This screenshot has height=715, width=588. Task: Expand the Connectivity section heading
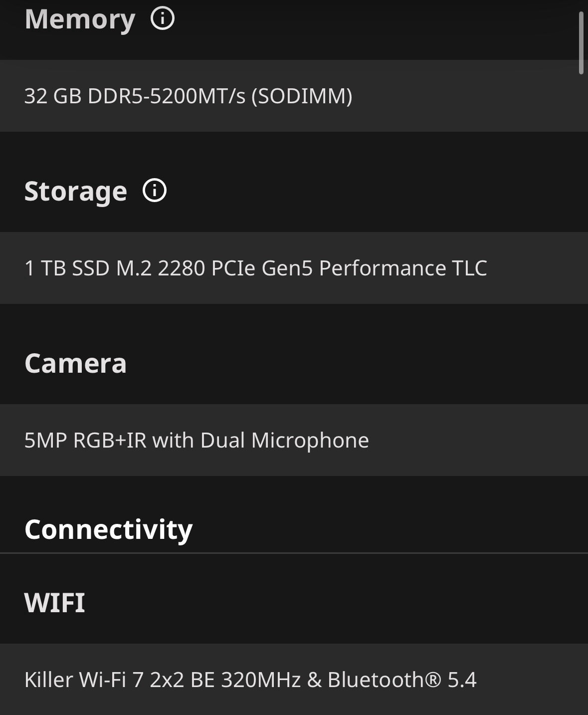pyautogui.click(x=108, y=529)
